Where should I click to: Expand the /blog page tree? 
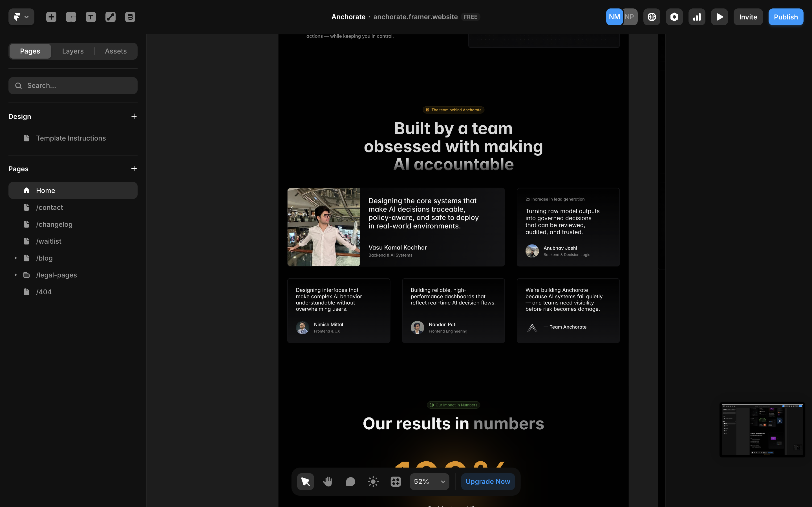[x=16, y=258]
